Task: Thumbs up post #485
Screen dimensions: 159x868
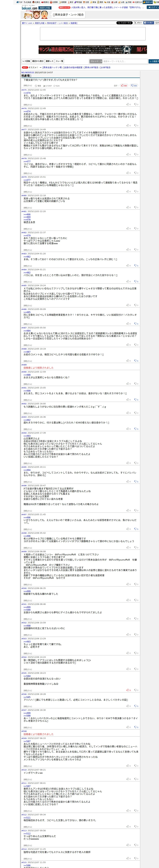Action: pyautogui.click(x=128, y=305)
